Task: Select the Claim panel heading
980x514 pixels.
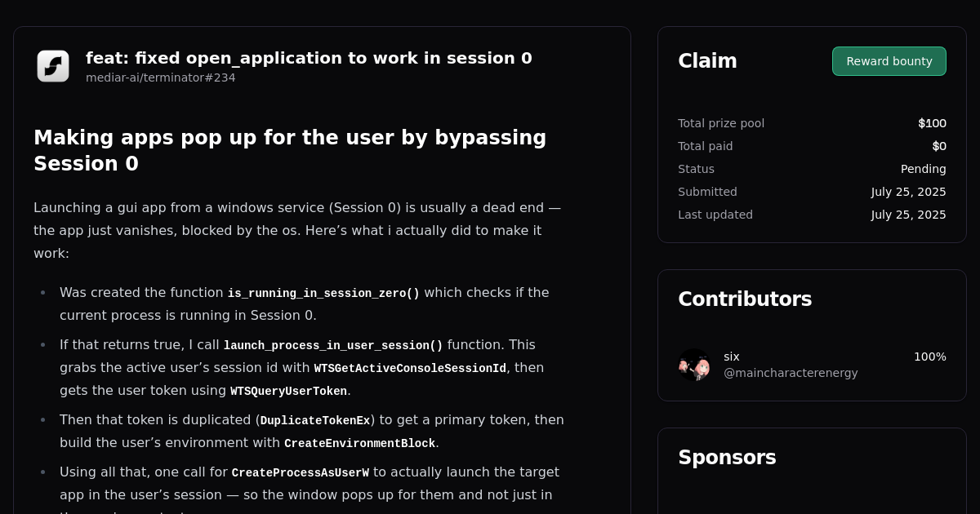Action: click(x=707, y=60)
